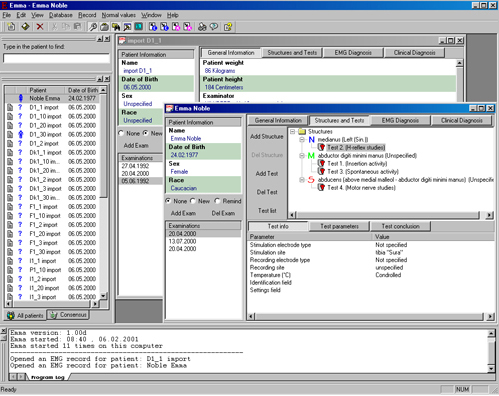Click the question mark icon on the D1_10 import row

pos(20,116)
